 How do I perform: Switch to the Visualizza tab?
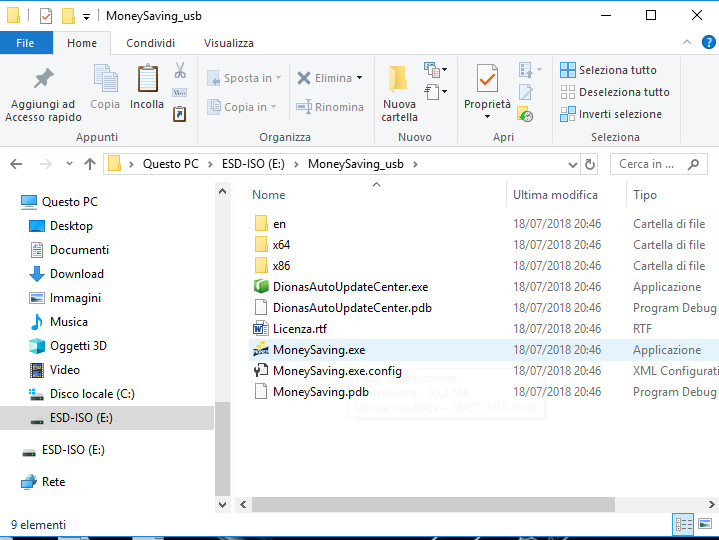(x=228, y=43)
